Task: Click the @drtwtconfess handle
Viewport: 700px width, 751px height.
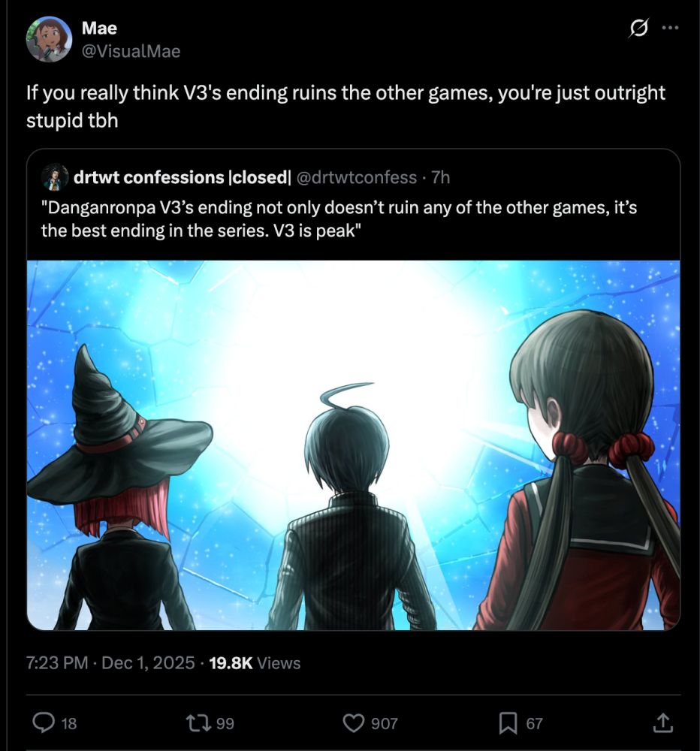Action: tap(357, 177)
